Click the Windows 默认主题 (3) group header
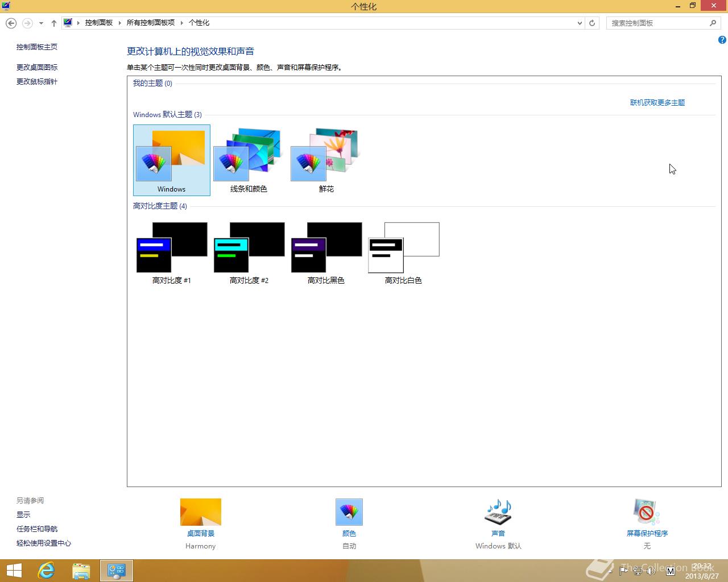Image resolution: width=728 pixels, height=582 pixels. coord(167,114)
